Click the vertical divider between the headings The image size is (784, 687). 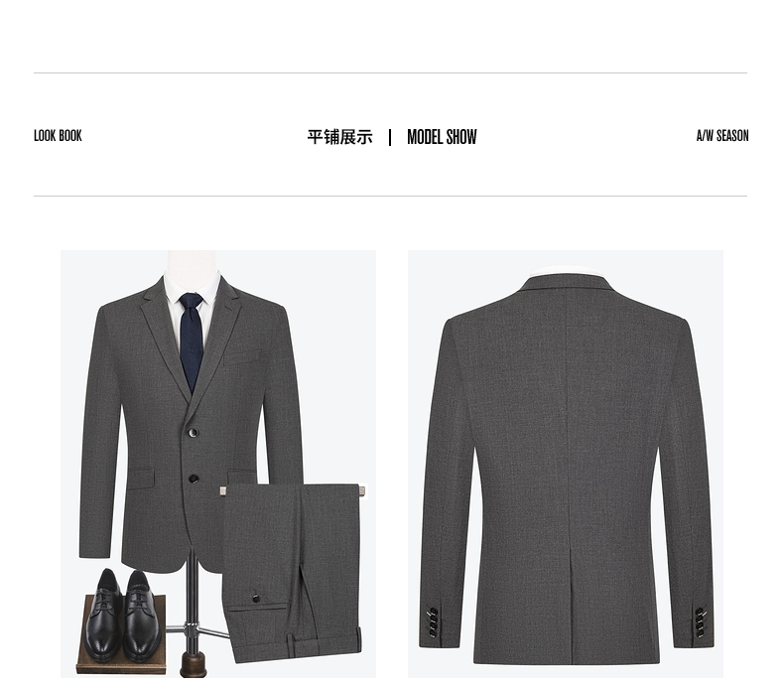tap(390, 138)
